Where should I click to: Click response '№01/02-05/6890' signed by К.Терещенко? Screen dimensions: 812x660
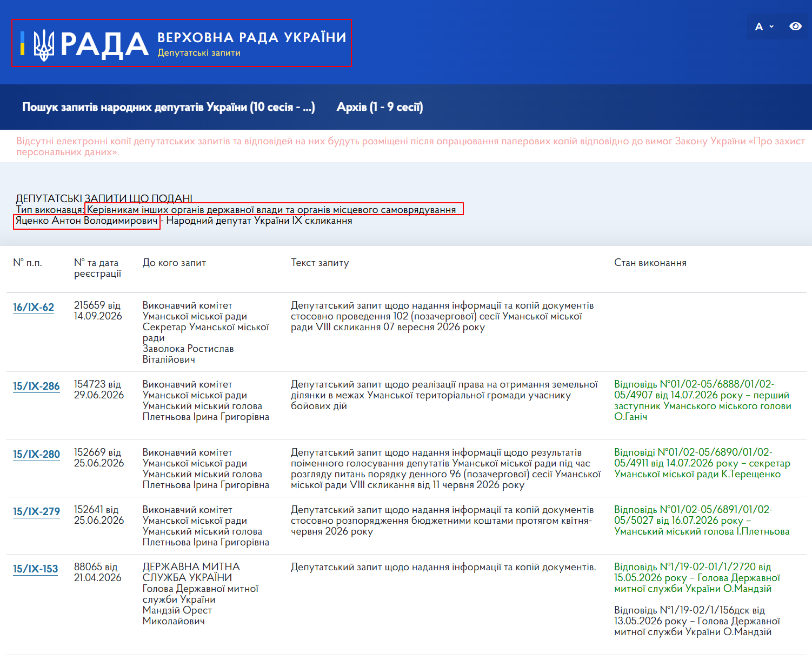[702, 463]
